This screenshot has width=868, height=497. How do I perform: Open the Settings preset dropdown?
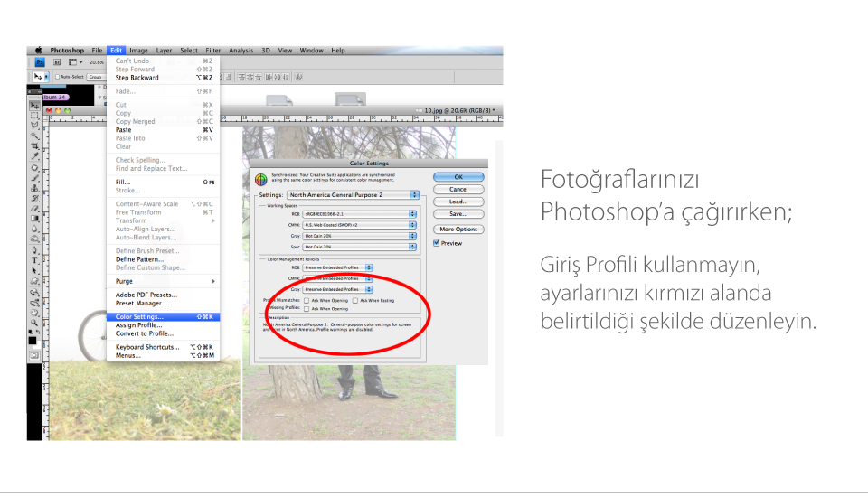(354, 195)
